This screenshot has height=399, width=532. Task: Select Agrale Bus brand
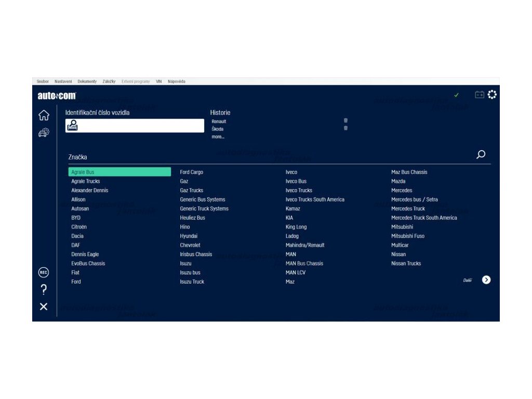coord(120,172)
